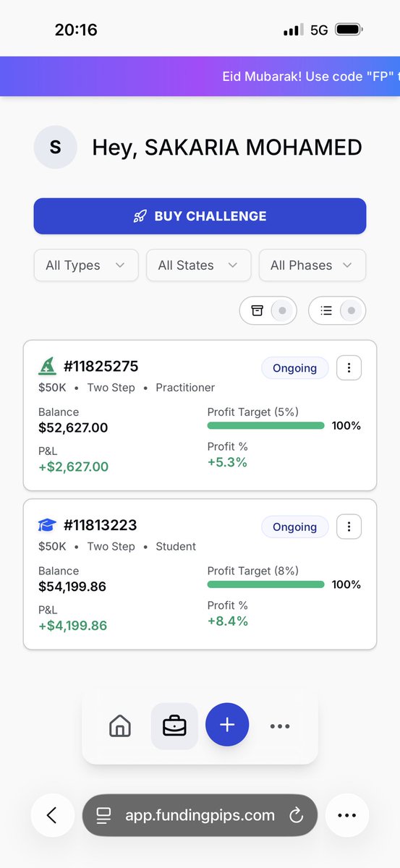This screenshot has height=868, width=400.
Task: Open the more options in bottom navigation
Action: (280, 726)
